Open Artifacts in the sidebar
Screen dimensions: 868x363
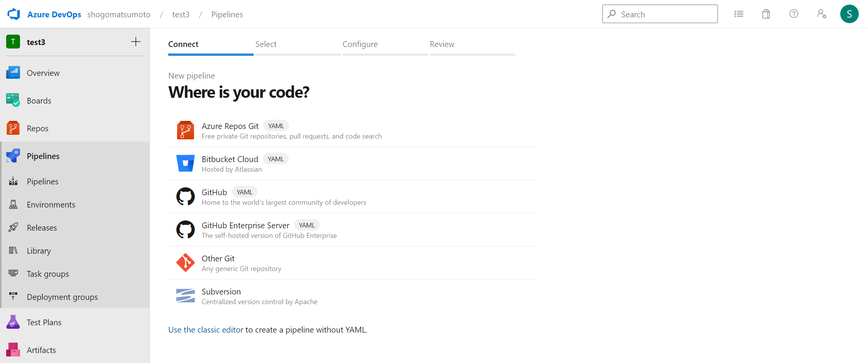75,350
